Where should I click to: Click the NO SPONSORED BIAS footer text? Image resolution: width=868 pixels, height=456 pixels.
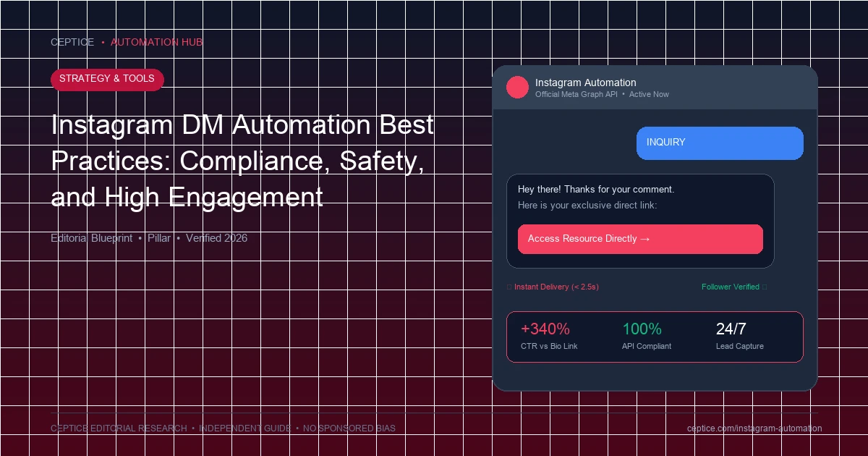tap(349, 428)
